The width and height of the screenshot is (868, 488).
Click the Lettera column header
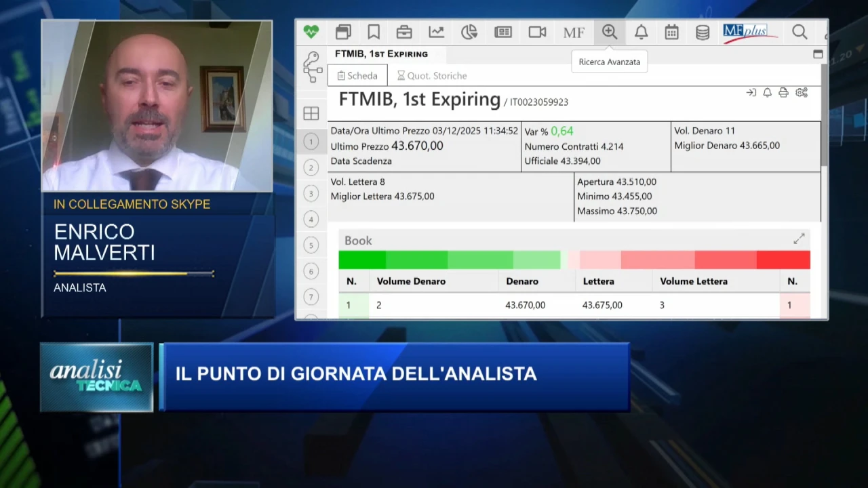pyautogui.click(x=598, y=281)
